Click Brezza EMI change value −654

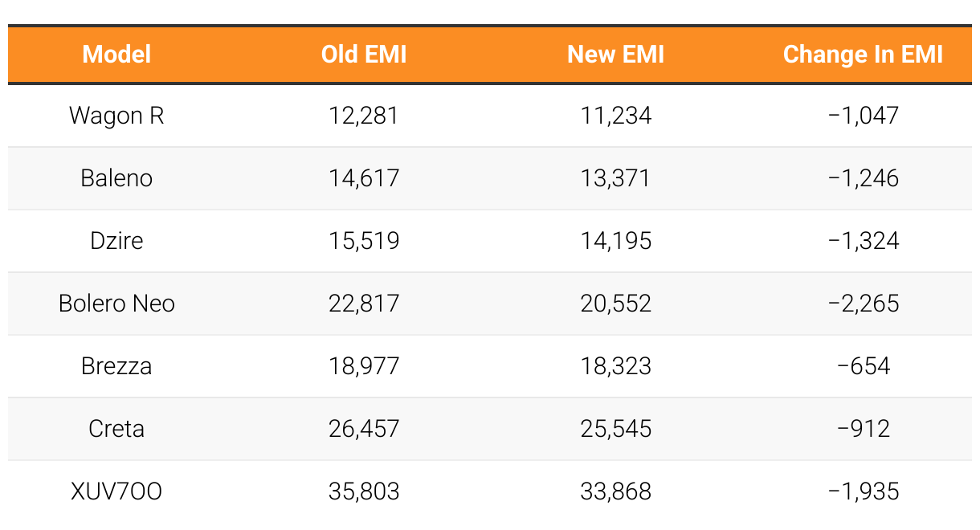point(864,366)
